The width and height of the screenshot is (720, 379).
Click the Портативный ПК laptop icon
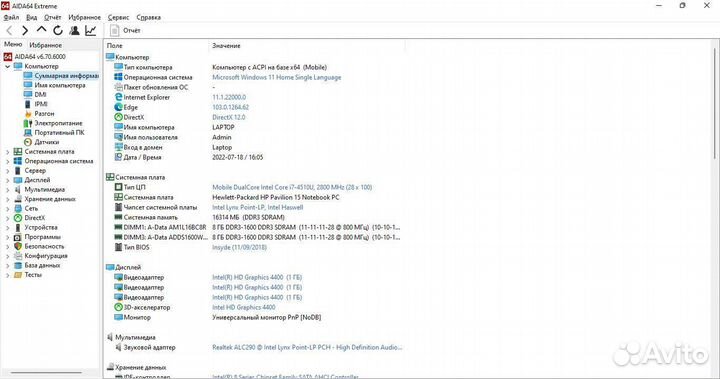click(28, 133)
